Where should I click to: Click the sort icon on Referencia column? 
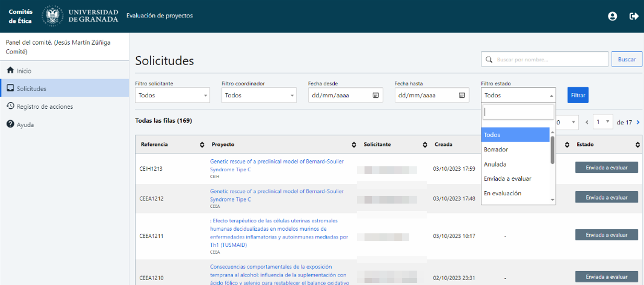point(202,145)
